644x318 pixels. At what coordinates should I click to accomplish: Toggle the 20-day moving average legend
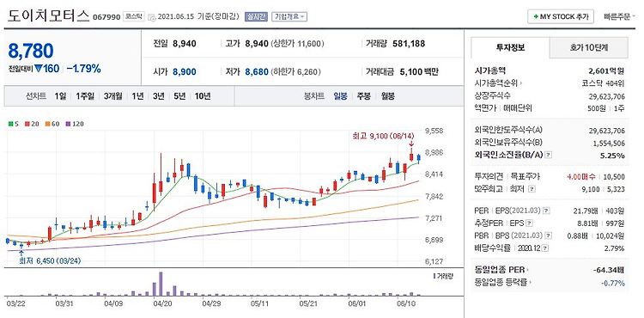32,123
